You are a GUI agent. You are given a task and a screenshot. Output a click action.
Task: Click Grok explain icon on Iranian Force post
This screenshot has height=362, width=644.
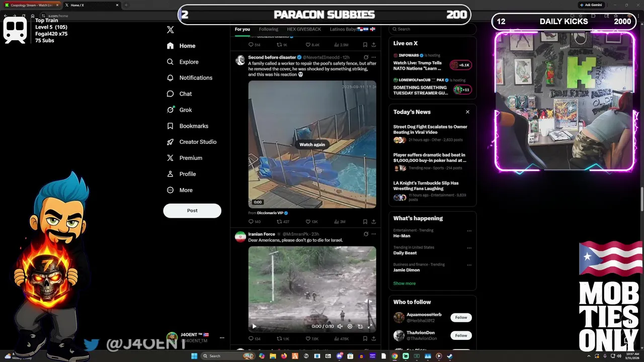pos(366,234)
